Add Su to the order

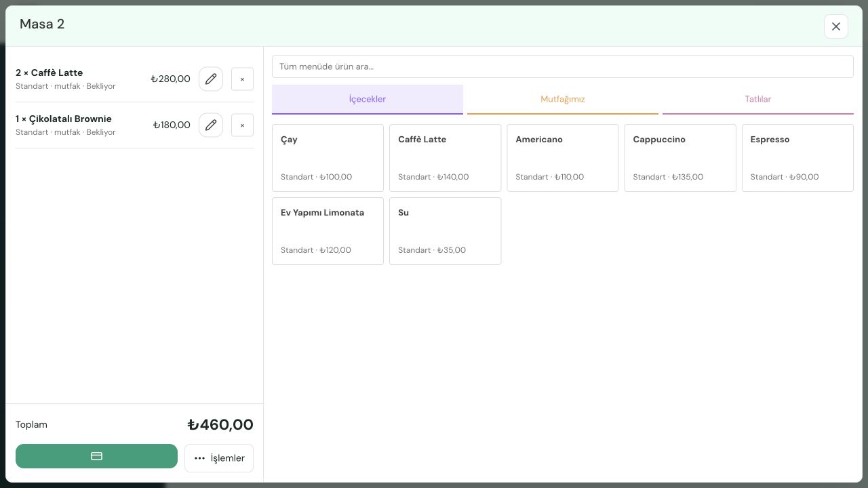[446, 231]
